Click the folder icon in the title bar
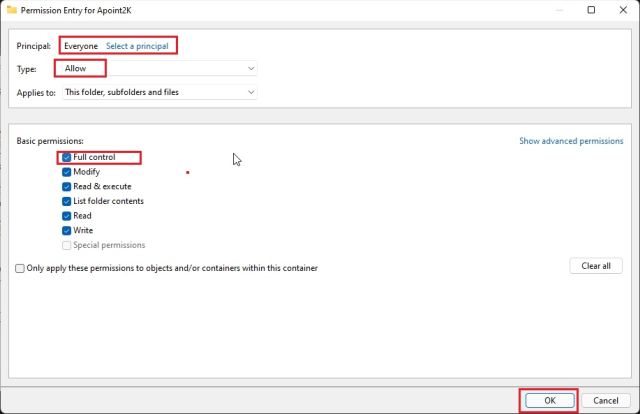 pyautogui.click(x=11, y=9)
